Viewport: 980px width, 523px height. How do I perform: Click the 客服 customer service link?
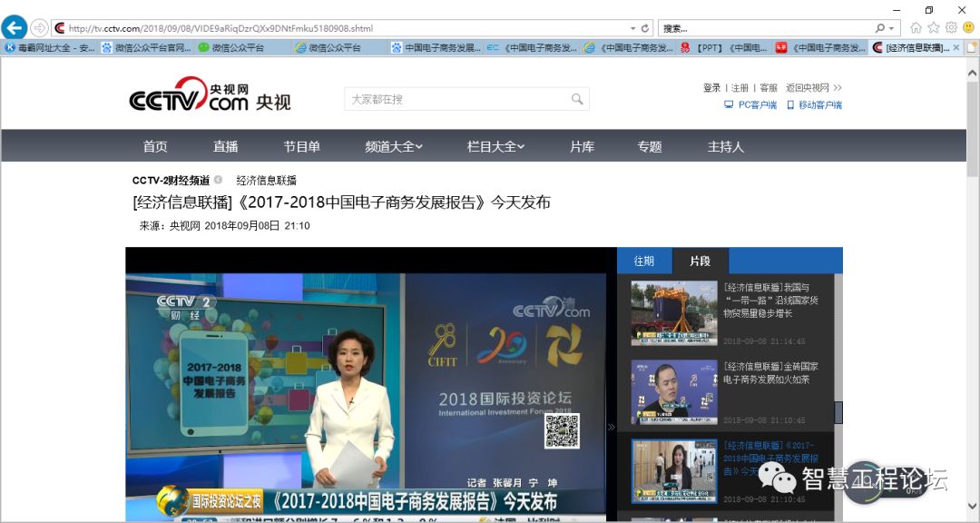[x=769, y=87]
